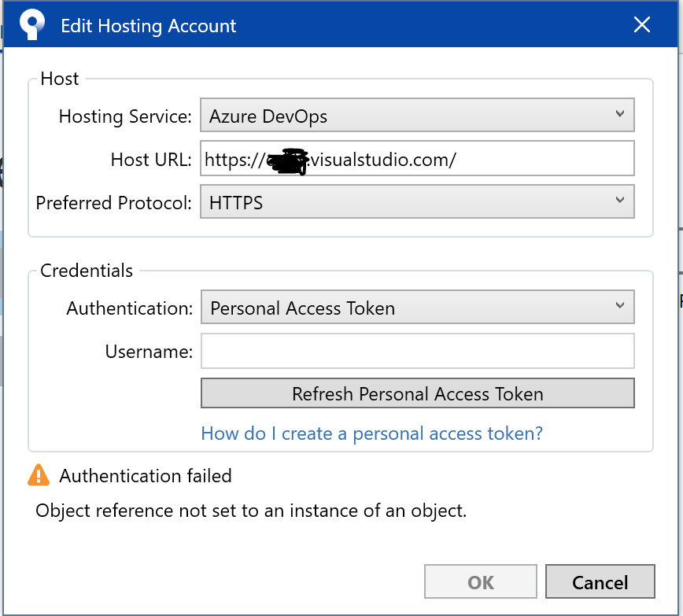
Task: Click the 'Credentials' group heading
Action: [87, 271]
